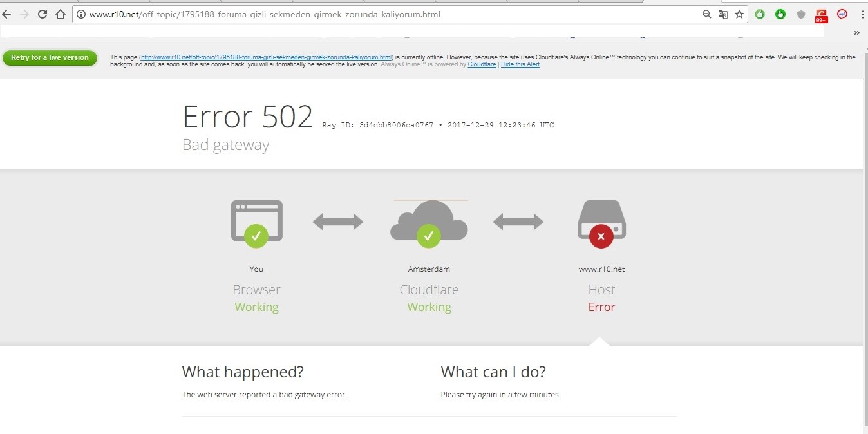The height and width of the screenshot is (434, 868).
Task: Click the browser forward arrow
Action: pos(24,14)
